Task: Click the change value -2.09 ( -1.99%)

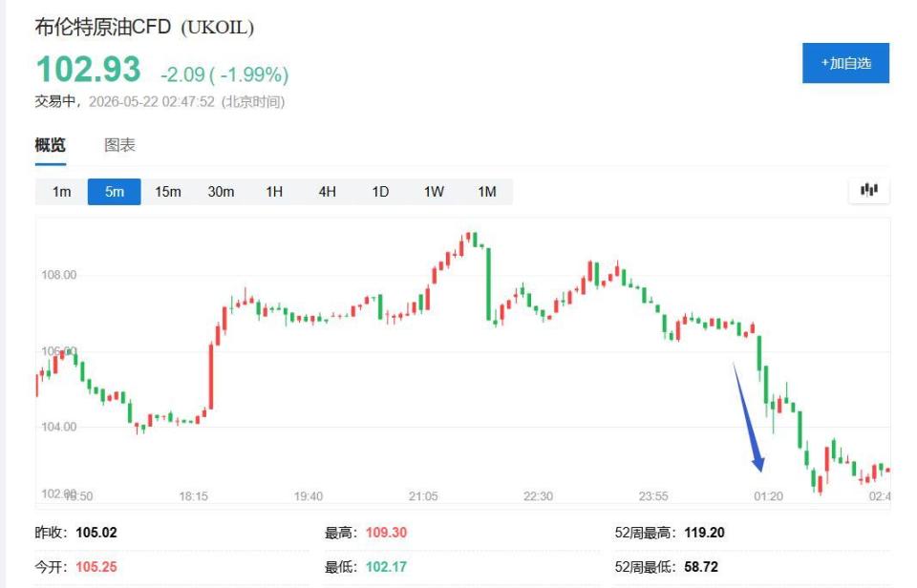Action: pos(224,74)
